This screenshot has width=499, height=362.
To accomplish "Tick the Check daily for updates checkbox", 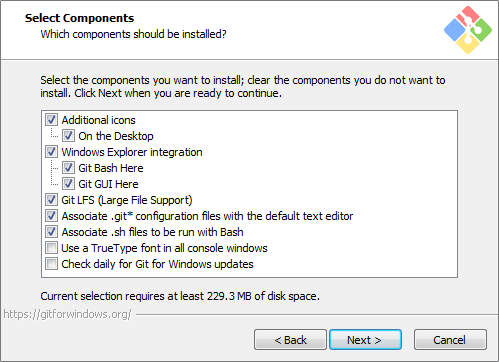I will (x=52, y=264).
